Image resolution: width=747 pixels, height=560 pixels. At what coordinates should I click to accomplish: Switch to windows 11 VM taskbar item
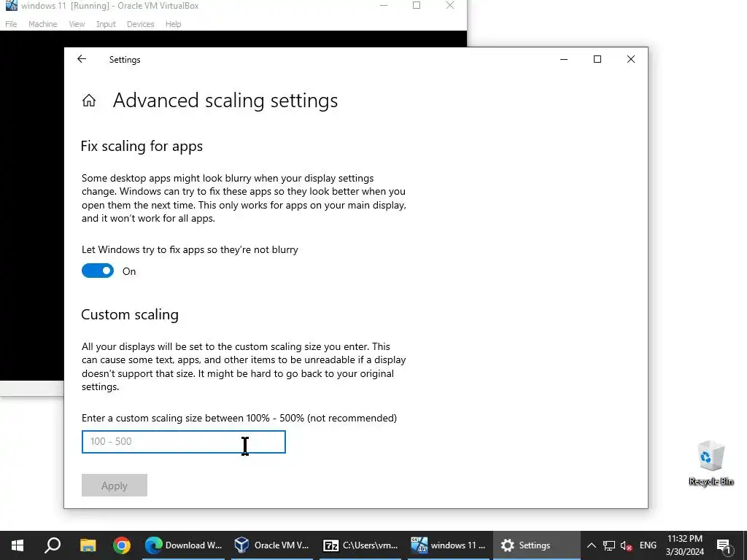point(449,545)
